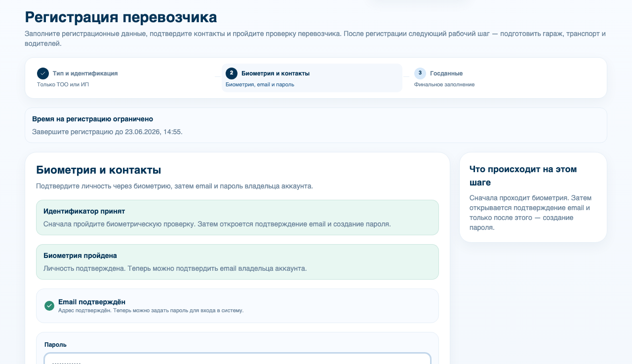Click the Только ТОО или ИП subtitle

(x=63, y=84)
